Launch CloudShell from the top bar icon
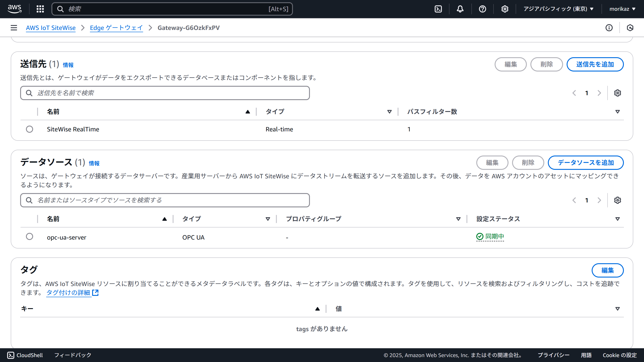This screenshot has width=644, height=362. (x=438, y=9)
